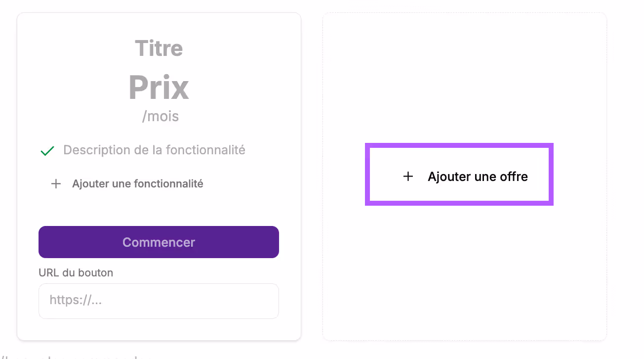Click the green checkmark icon beside the description
This screenshot has height=359, width=644.
[x=47, y=150]
